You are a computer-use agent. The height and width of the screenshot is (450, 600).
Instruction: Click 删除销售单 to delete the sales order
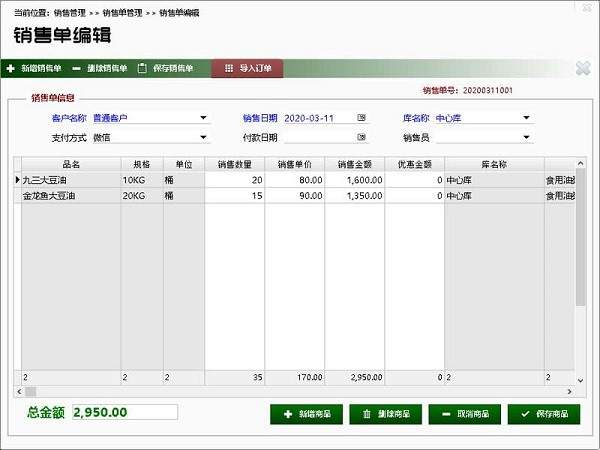point(100,69)
